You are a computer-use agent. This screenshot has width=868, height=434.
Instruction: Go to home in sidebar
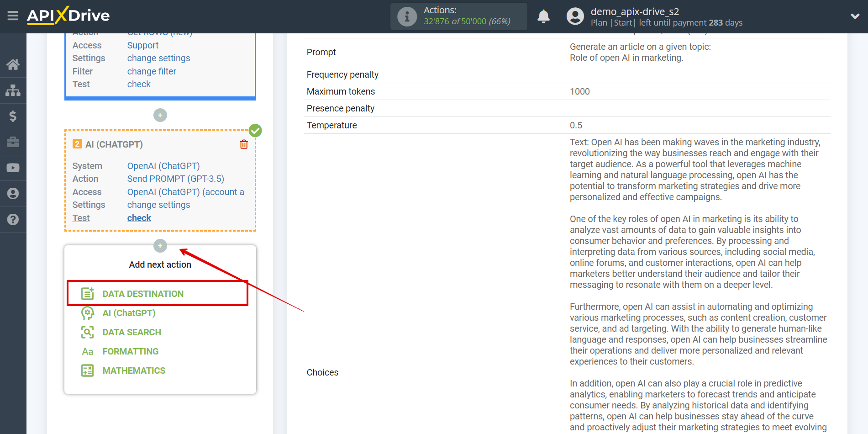tap(13, 64)
